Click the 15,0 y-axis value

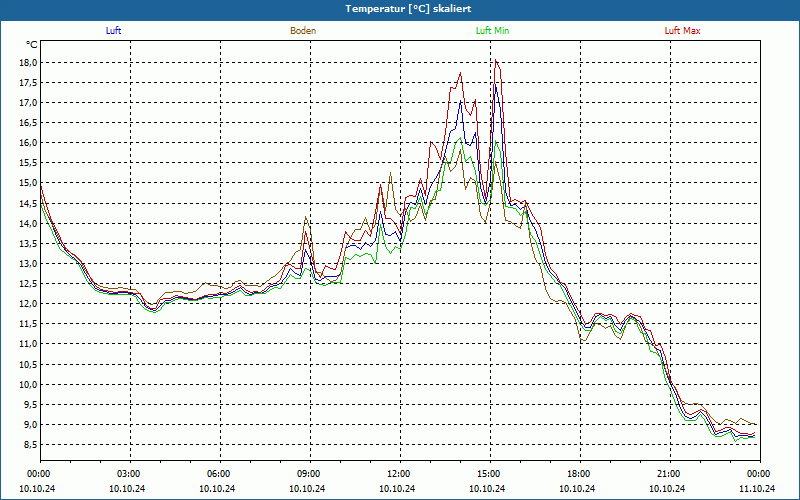tap(29, 183)
